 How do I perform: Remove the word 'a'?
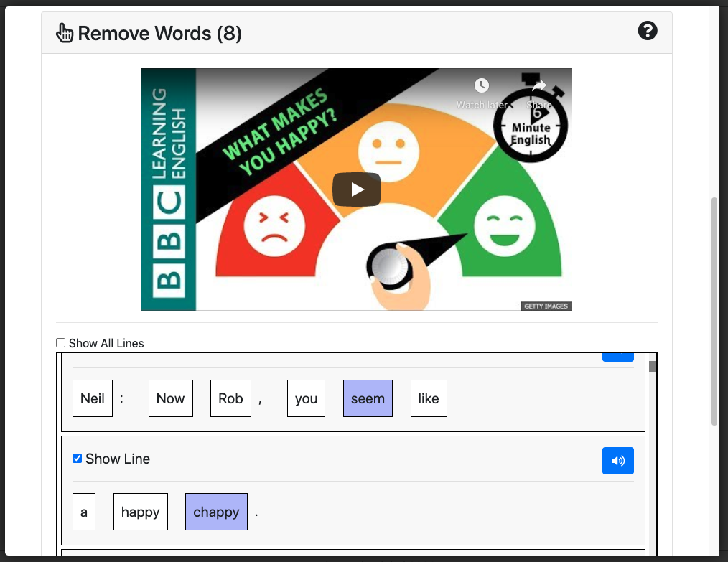84,512
